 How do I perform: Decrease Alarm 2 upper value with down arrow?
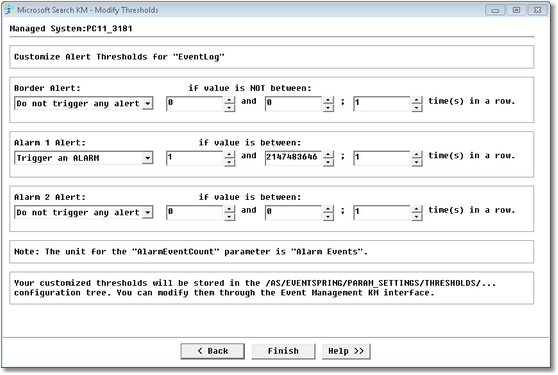tap(328, 216)
